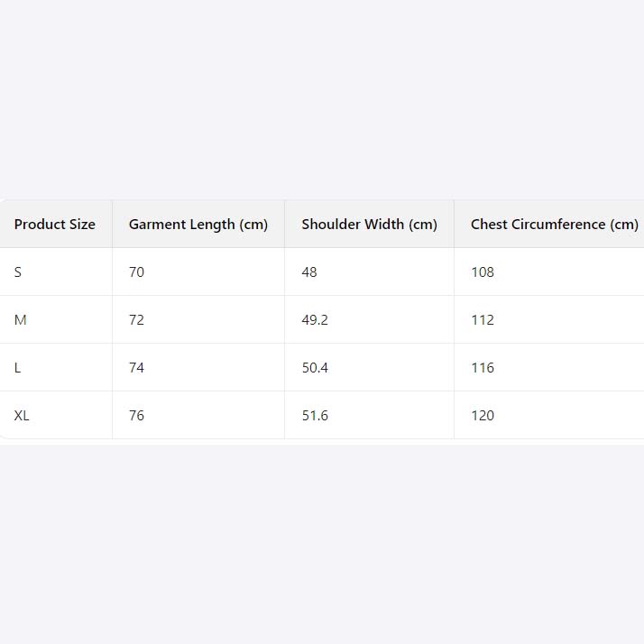
Task: Select shoulder width value 51.6
Action: [x=315, y=416]
